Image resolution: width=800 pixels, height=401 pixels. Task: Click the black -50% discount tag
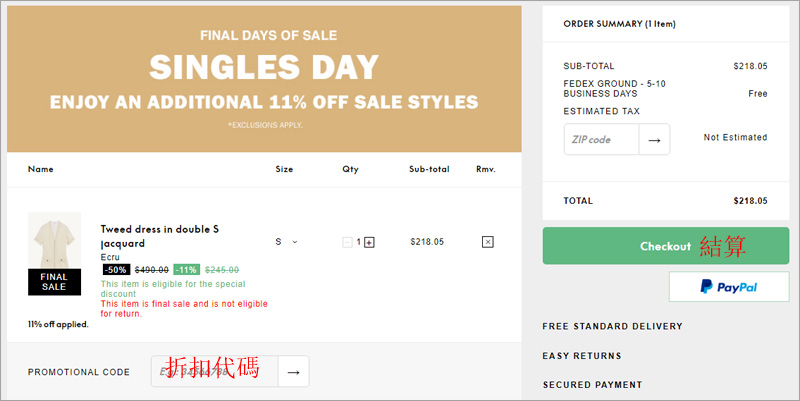click(115, 269)
